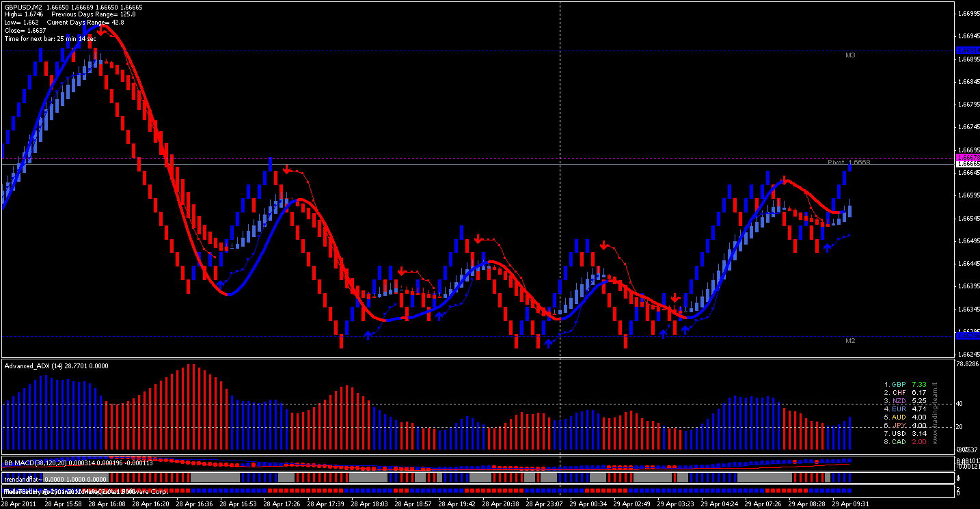This screenshot has width=980, height=509.
Task: Click the "Low= 1.662" info text
Action: point(21,23)
